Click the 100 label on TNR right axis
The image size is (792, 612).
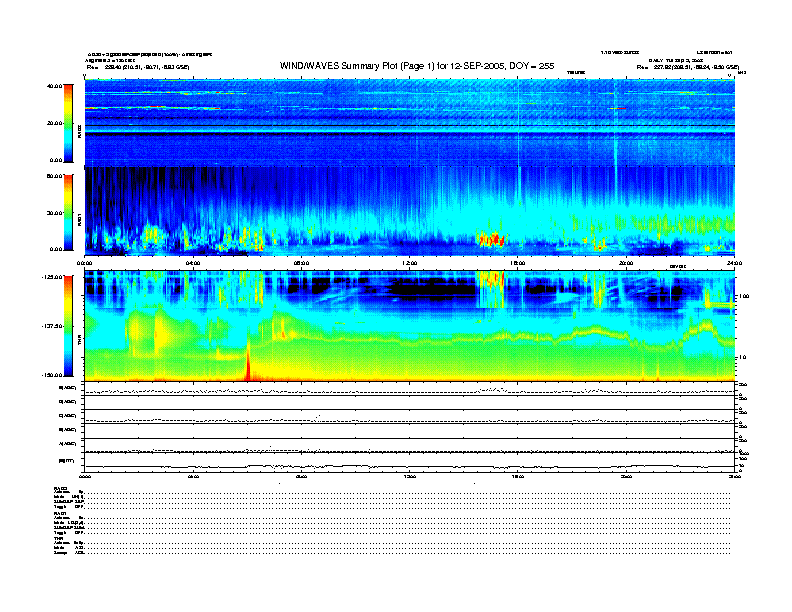pos(744,296)
